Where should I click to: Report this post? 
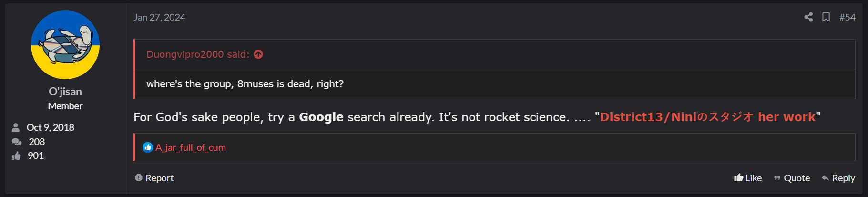[x=154, y=178]
